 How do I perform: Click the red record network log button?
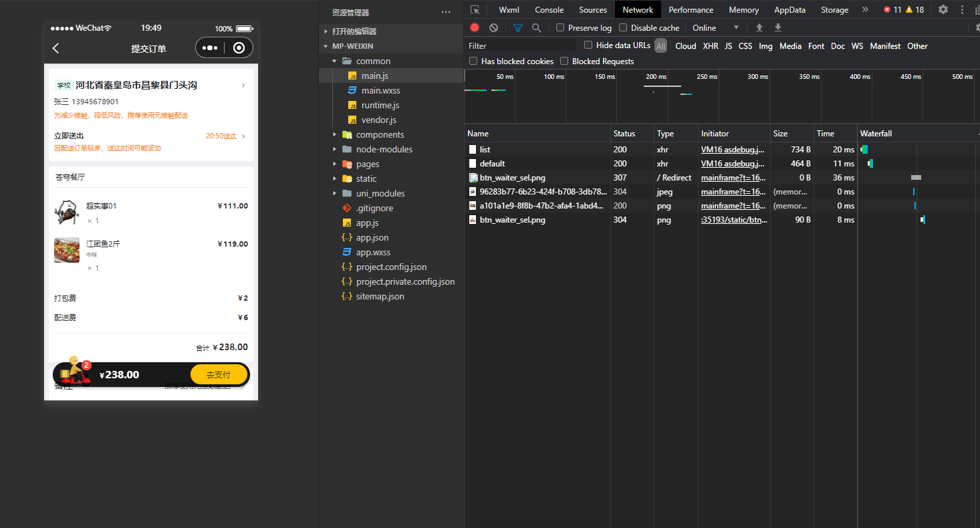[x=475, y=28]
